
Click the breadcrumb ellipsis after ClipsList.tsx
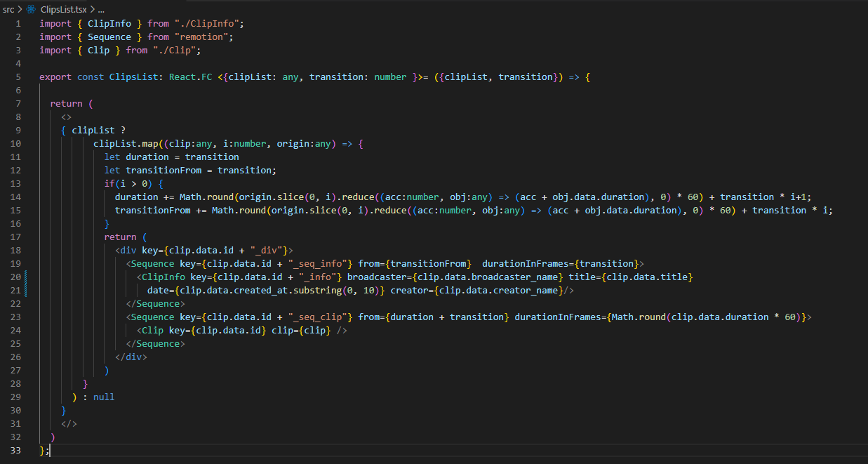coord(100,9)
